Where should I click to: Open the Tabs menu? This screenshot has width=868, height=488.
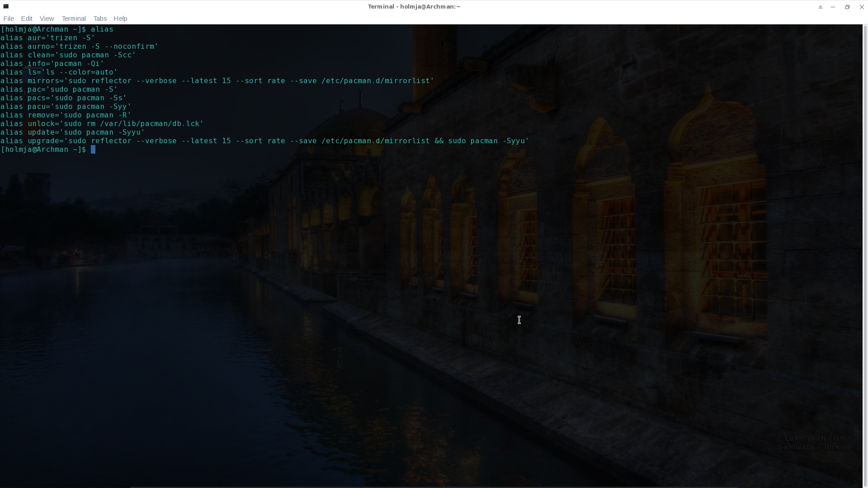point(100,19)
